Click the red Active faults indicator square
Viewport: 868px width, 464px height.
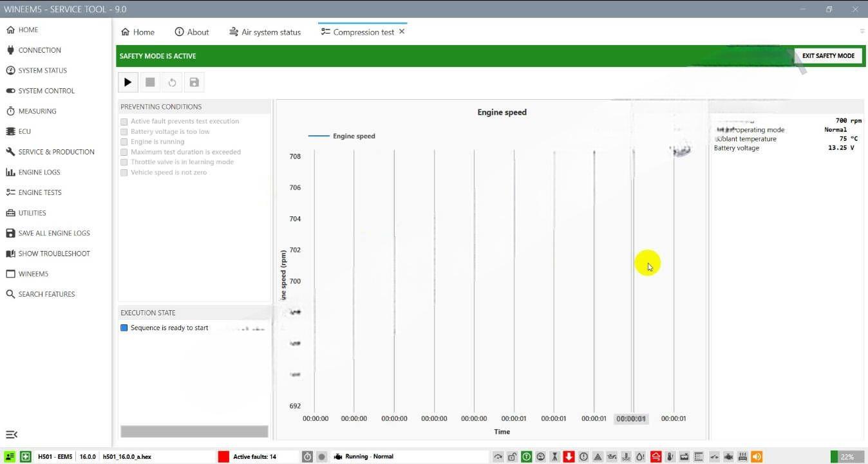223,457
